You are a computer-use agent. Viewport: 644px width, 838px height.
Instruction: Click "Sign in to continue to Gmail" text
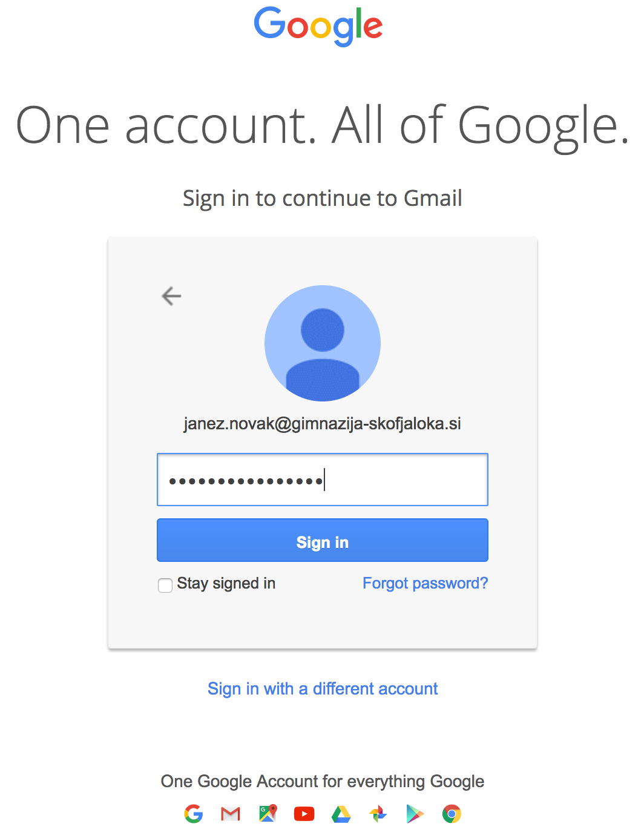(x=323, y=199)
